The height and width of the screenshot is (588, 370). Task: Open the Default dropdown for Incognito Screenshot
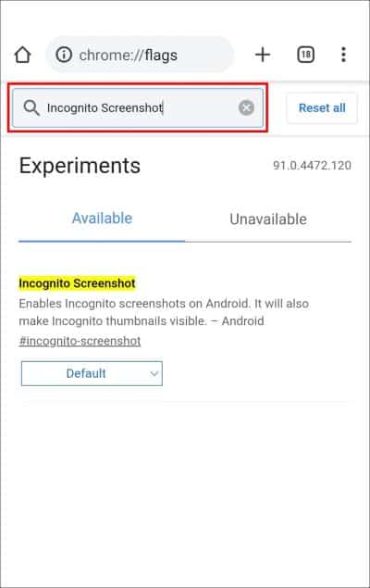92,373
